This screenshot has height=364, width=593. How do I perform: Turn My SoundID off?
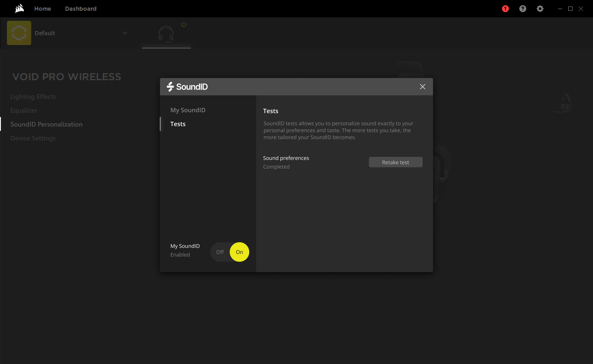(220, 252)
